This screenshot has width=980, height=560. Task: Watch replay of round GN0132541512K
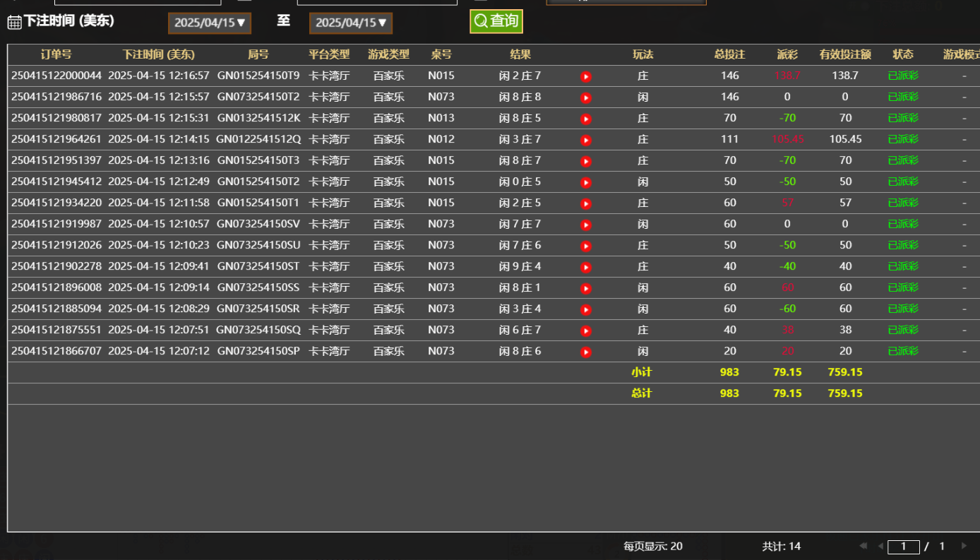coord(585,119)
